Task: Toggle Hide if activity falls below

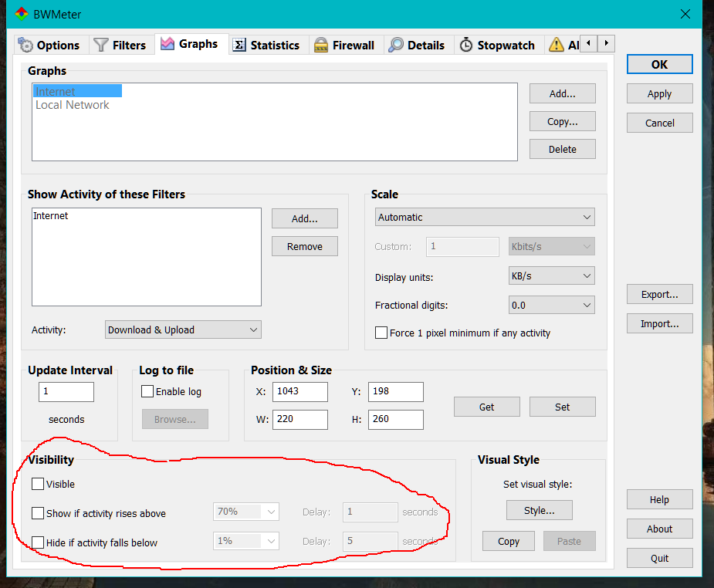Action: pyautogui.click(x=38, y=542)
